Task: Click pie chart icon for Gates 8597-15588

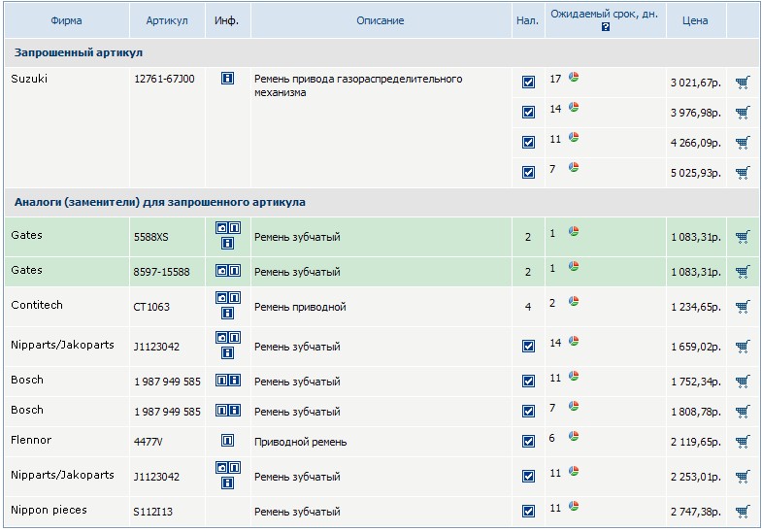Action: (x=574, y=266)
